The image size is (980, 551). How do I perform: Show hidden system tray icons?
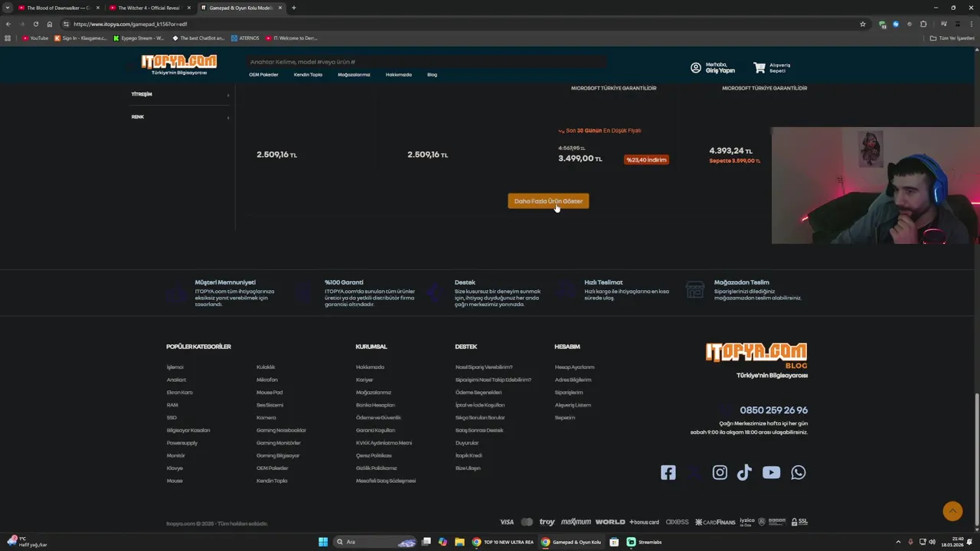click(x=898, y=542)
